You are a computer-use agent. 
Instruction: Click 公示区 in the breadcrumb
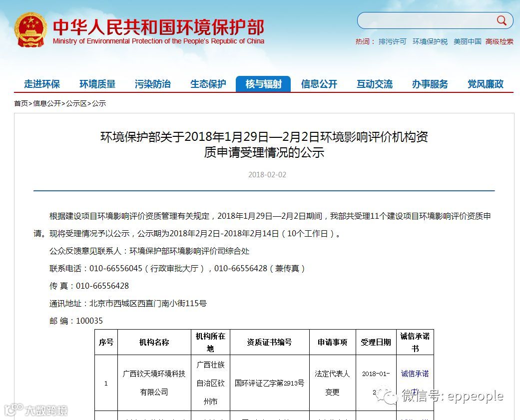[76, 103]
